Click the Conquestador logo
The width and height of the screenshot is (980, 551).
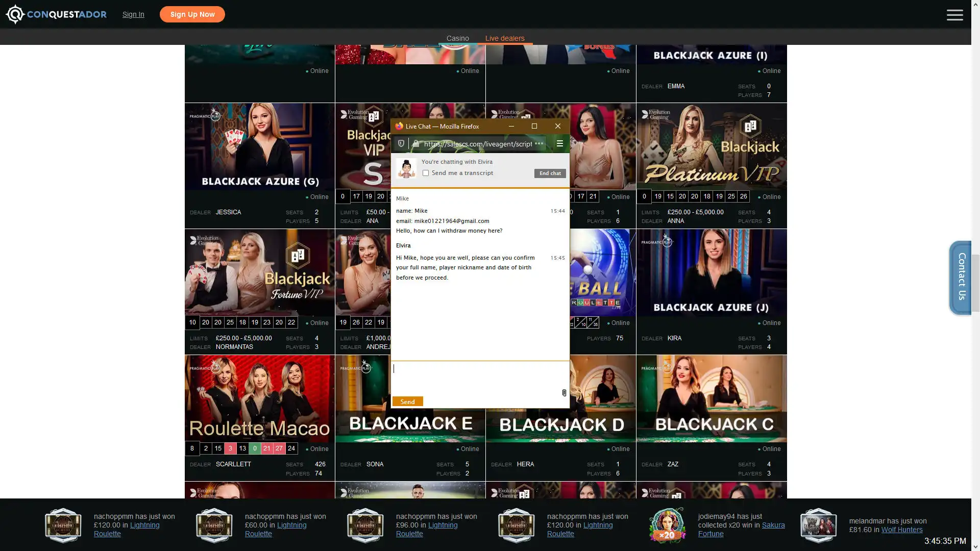click(56, 14)
